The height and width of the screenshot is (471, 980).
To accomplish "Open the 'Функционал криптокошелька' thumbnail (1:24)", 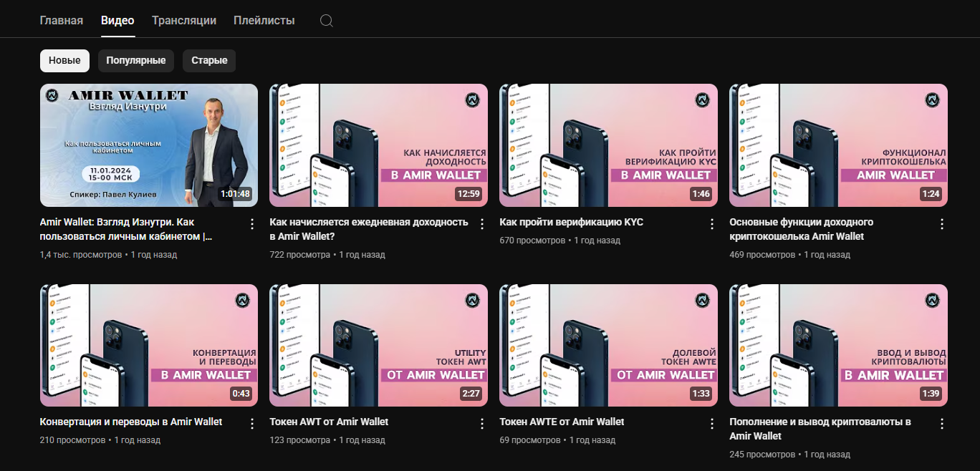I will pyautogui.click(x=838, y=145).
